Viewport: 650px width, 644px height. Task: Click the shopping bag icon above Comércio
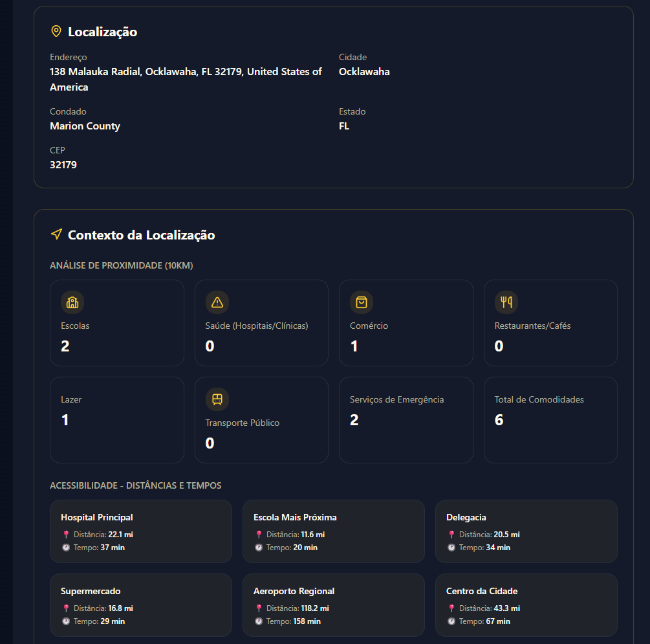point(362,302)
